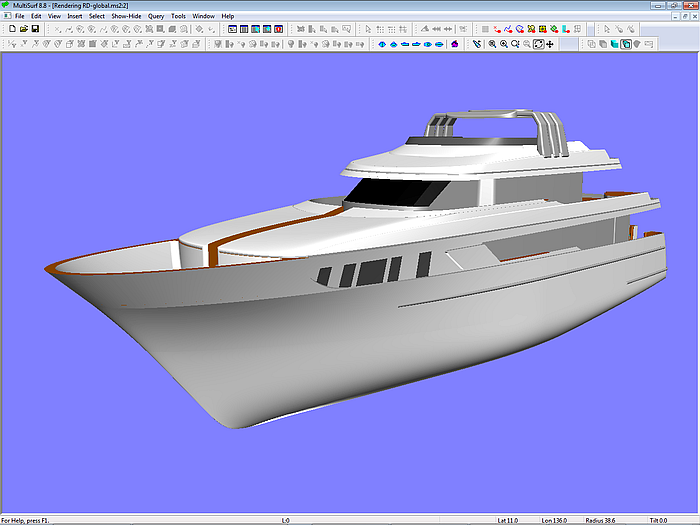This screenshot has width=700, height=525.
Task: Click the first blue boat view icon
Action: (x=382, y=44)
